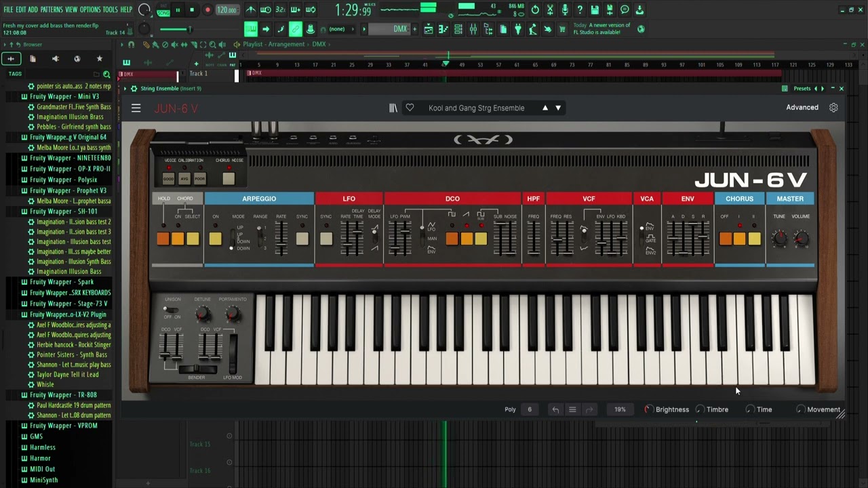Click the save project floppy icon

pos(595,10)
